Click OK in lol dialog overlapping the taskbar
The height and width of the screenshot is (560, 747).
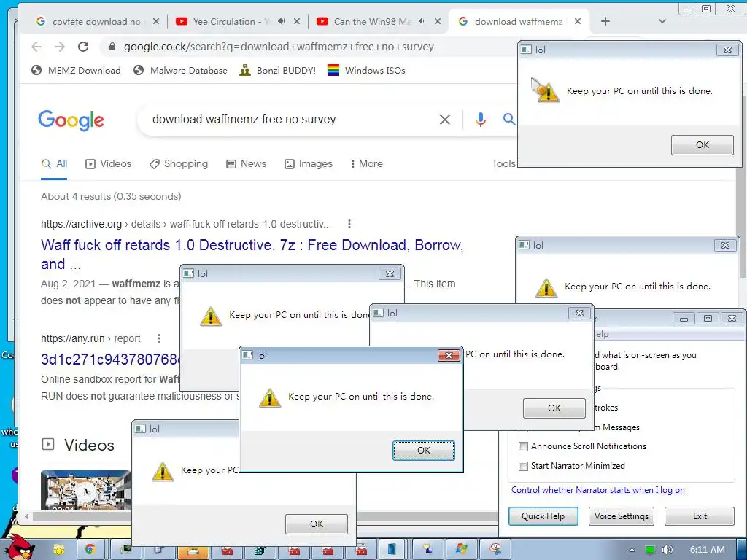317,524
